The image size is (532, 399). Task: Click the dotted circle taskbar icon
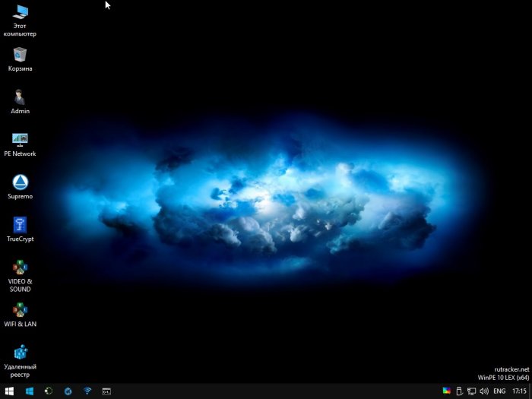49,391
